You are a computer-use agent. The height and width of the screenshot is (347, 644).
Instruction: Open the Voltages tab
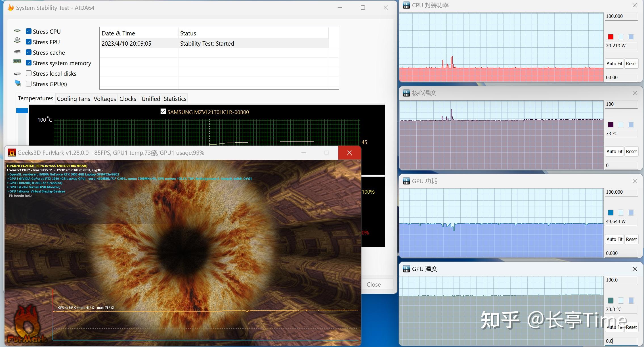click(x=105, y=99)
